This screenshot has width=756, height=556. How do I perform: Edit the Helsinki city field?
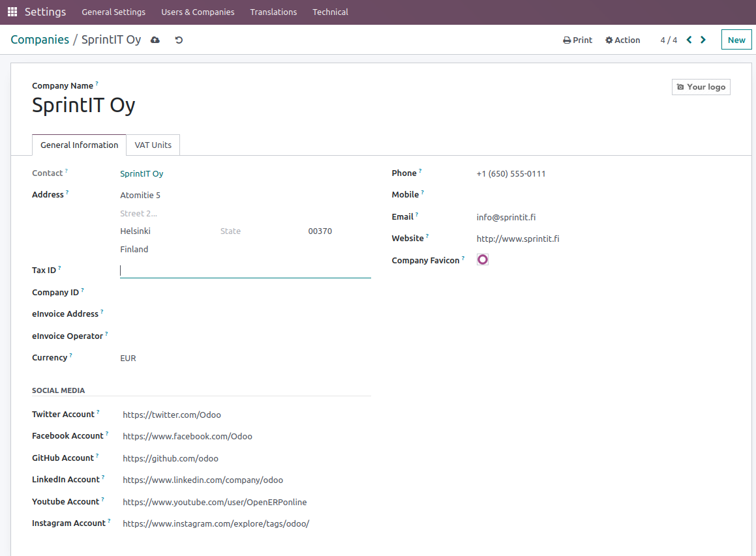click(166, 231)
